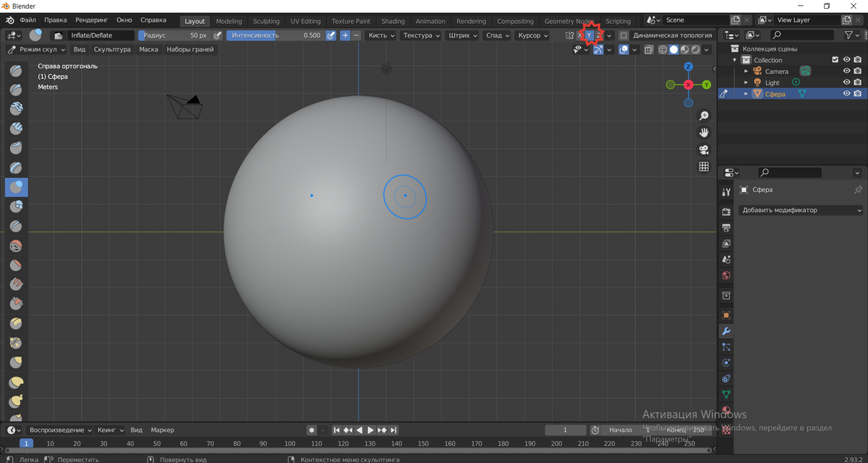Select the Scrape brush tool
This screenshot has width=868, height=463.
point(16,305)
